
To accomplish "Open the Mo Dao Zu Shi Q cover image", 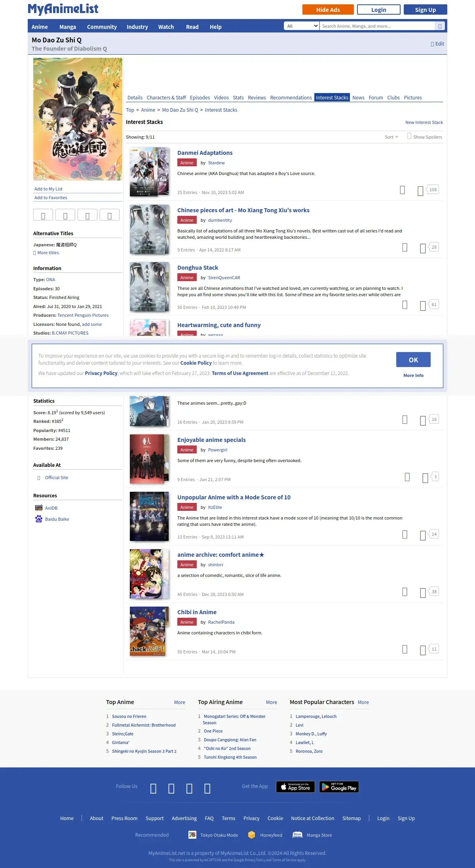I will (x=78, y=119).
